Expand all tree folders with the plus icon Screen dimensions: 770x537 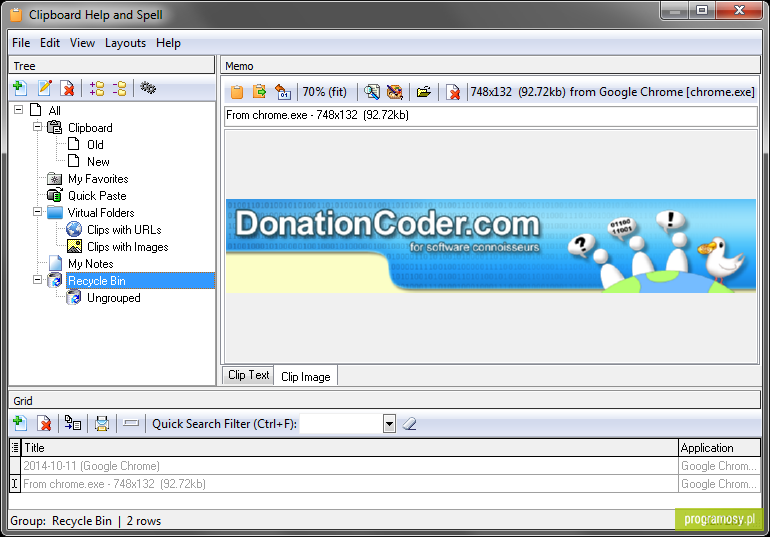coord(97,88)
